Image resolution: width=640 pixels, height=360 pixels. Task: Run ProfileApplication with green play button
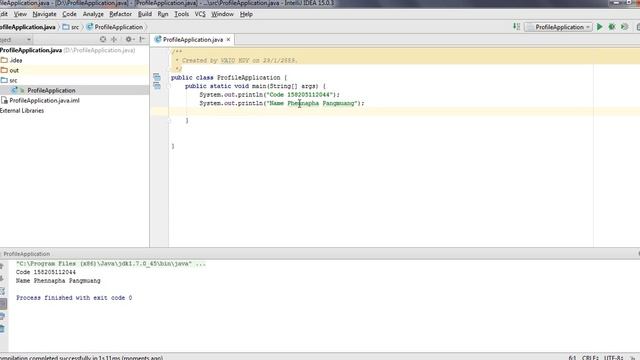[599, 27]
